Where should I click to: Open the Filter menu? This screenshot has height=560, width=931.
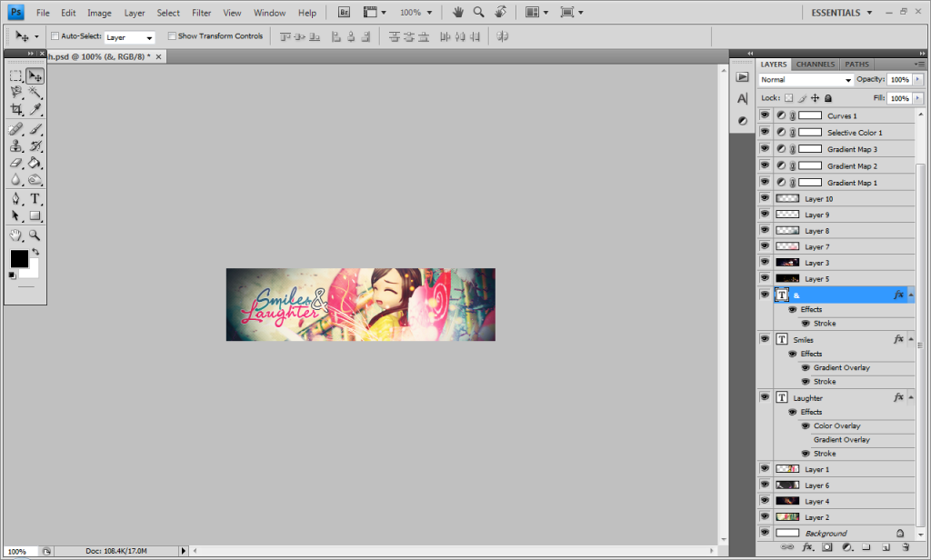[201, 13]
